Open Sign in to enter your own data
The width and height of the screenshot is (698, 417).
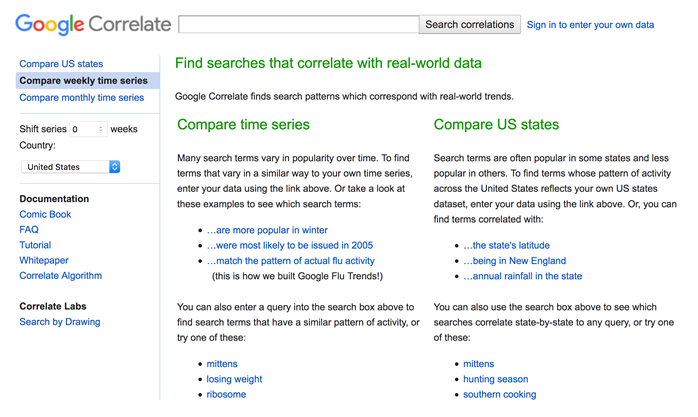[590, 25]
